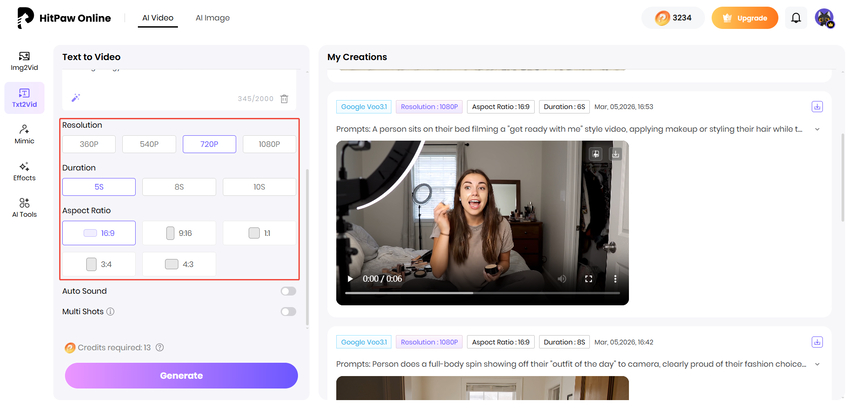Expand the first prompt description chevron
This screenshot has width=854, height=409.
817,129
